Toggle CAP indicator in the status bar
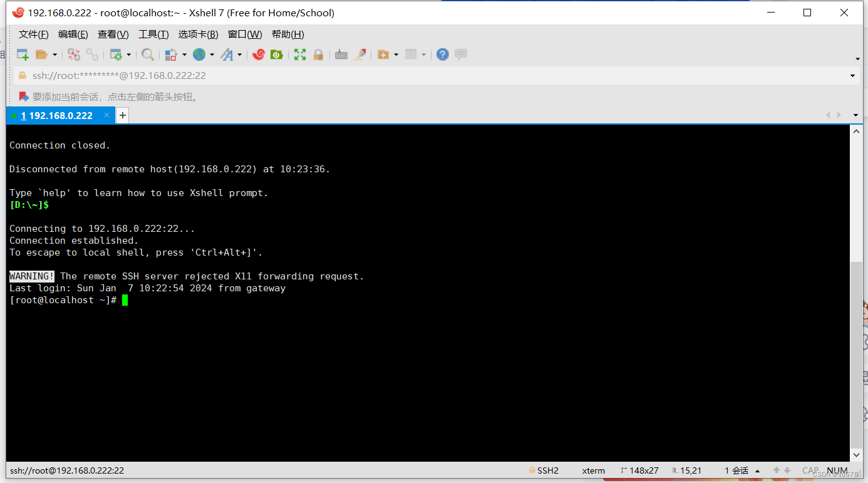 810,470
